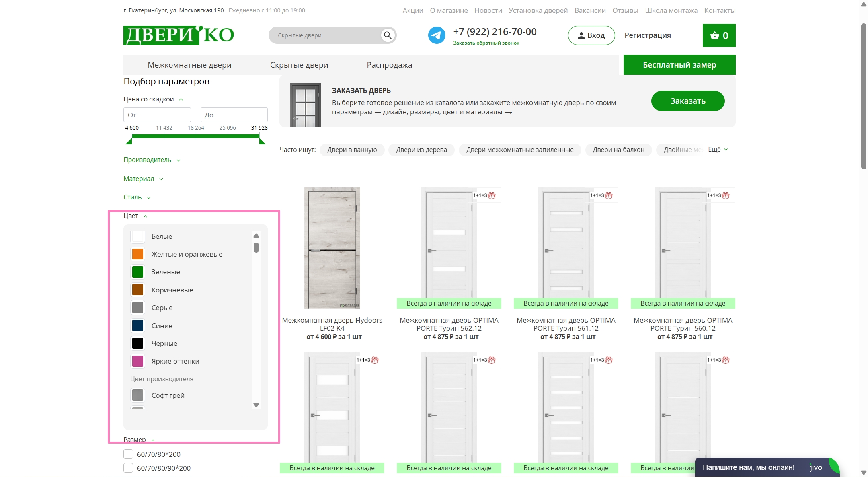Filter by Черные color

137,343
